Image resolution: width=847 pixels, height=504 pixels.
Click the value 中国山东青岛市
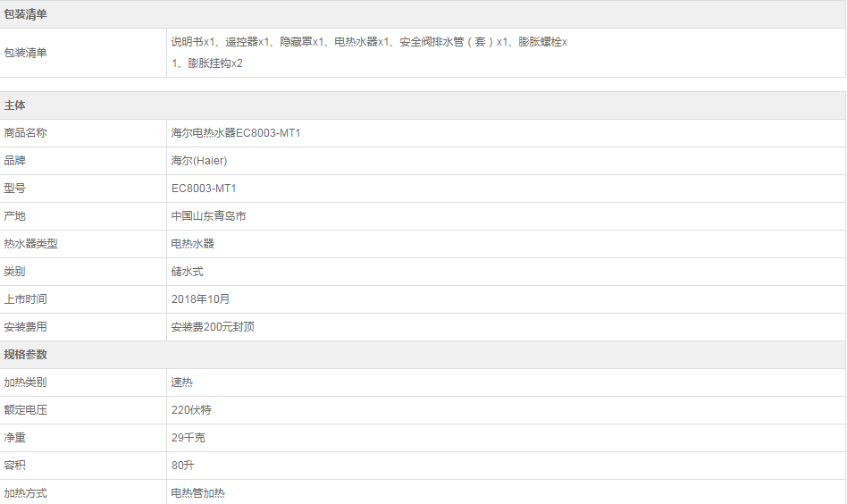(208, 216)
